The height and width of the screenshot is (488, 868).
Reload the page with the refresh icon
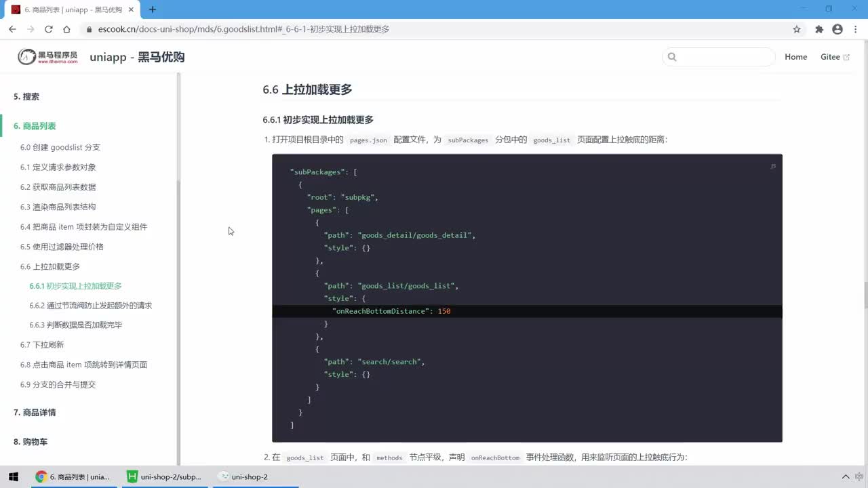pos(49,29)
